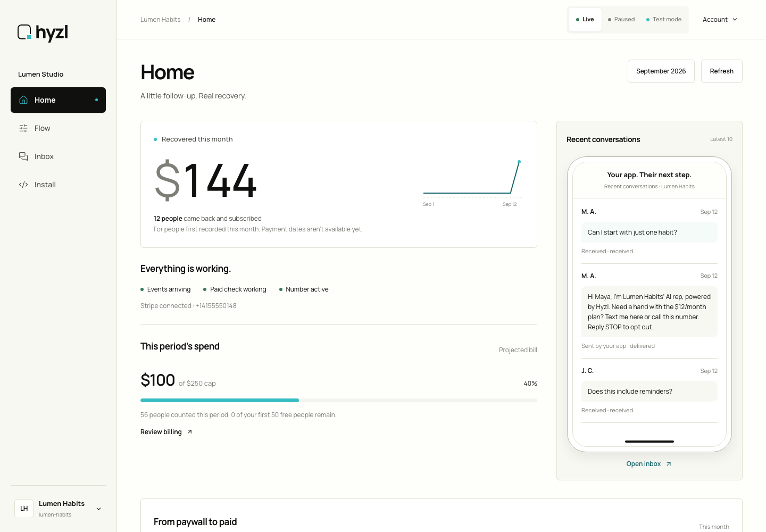Viewport: 766px width, 532px height.
Task: Click the This period's spend heading
Action: [180, 346]
